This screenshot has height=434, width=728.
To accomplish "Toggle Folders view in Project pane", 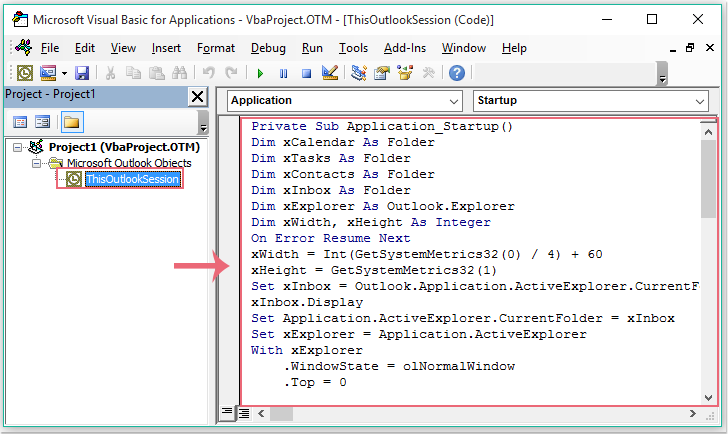I will point(71,122).
